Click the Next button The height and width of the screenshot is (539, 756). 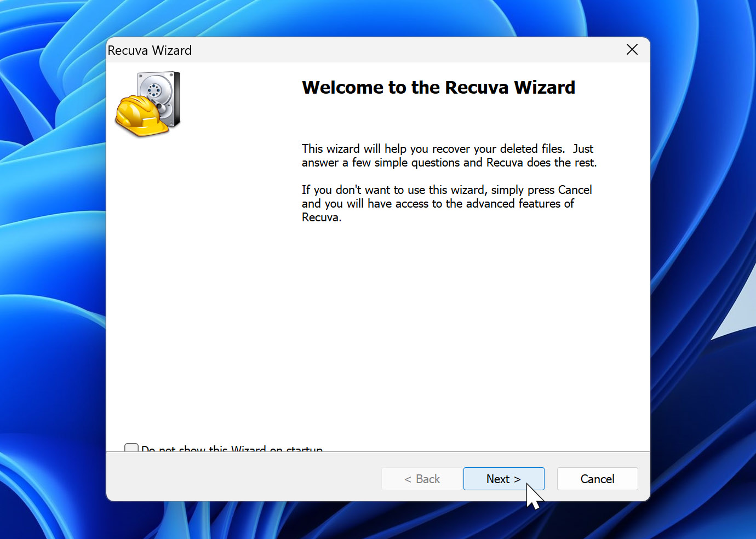coord(503,479)
